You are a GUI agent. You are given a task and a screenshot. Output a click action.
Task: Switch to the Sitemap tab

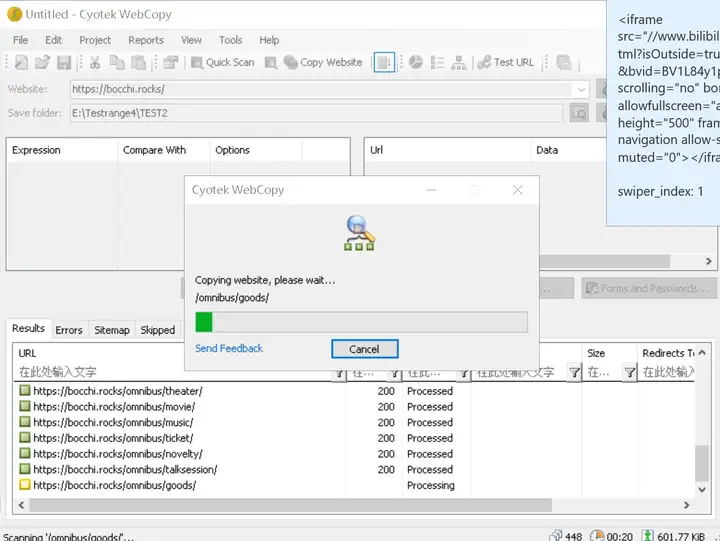point(112,330)
